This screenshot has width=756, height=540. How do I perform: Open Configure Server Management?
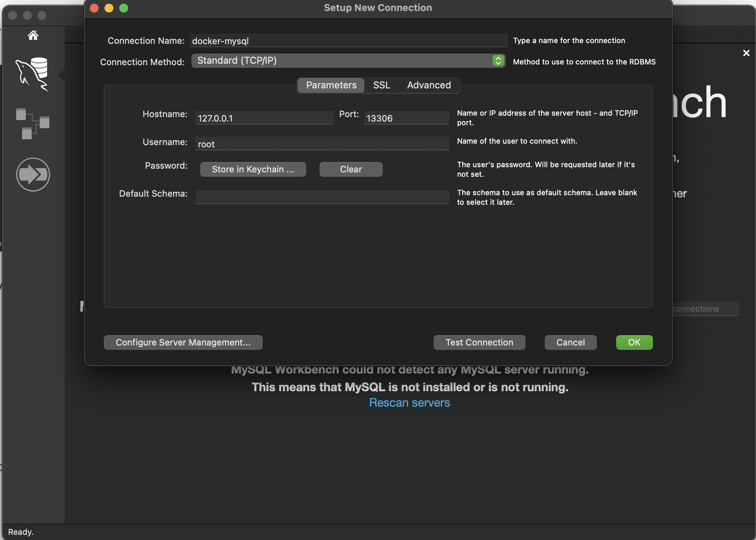183,343
